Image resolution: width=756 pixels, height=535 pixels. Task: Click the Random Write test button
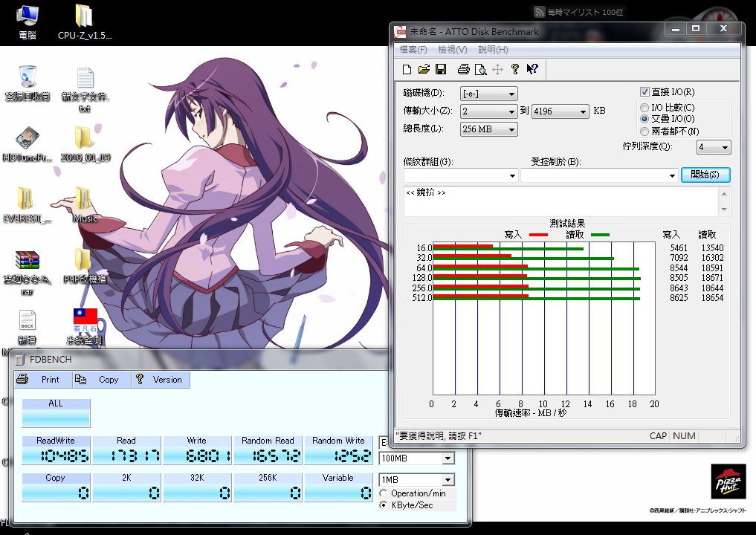[338, 450]
